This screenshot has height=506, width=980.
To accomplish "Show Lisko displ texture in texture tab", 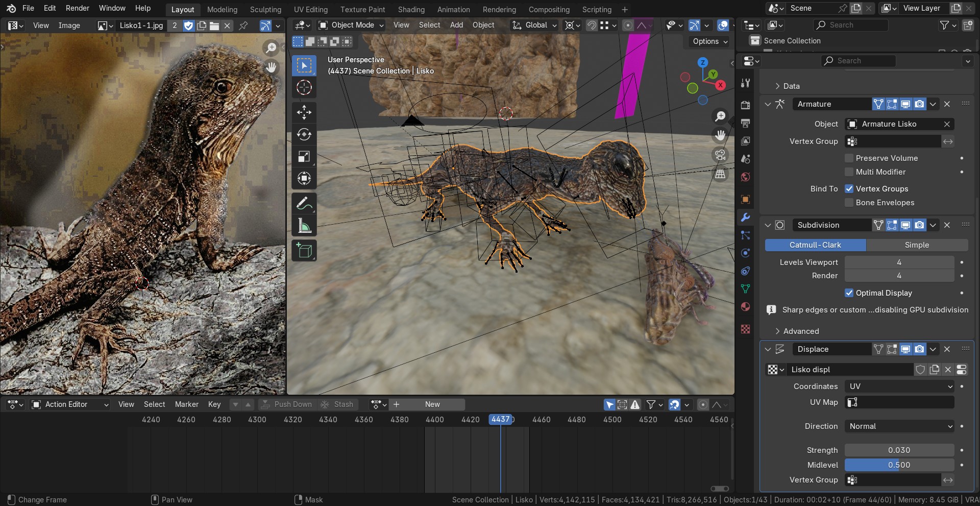I will coord(962,370).
